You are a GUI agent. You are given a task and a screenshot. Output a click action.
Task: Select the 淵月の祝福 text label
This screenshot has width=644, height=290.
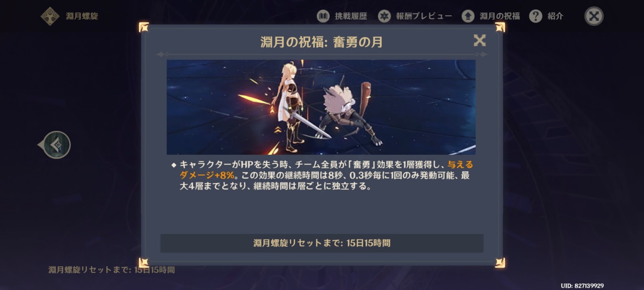[x=500, y=16]
